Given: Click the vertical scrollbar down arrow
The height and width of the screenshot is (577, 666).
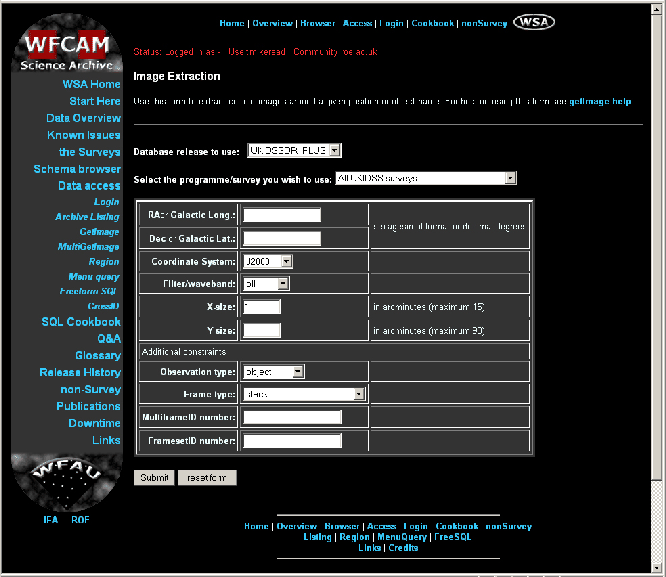Looking at the screenshot, I should pyautogui.click(x=657, y=568).
